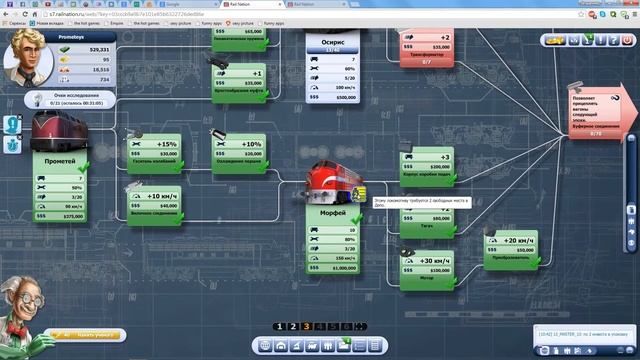The width and height of the screenshot is (640, 360).
Task: Click the research points lightbulb panel
Action: coord(69,99)
